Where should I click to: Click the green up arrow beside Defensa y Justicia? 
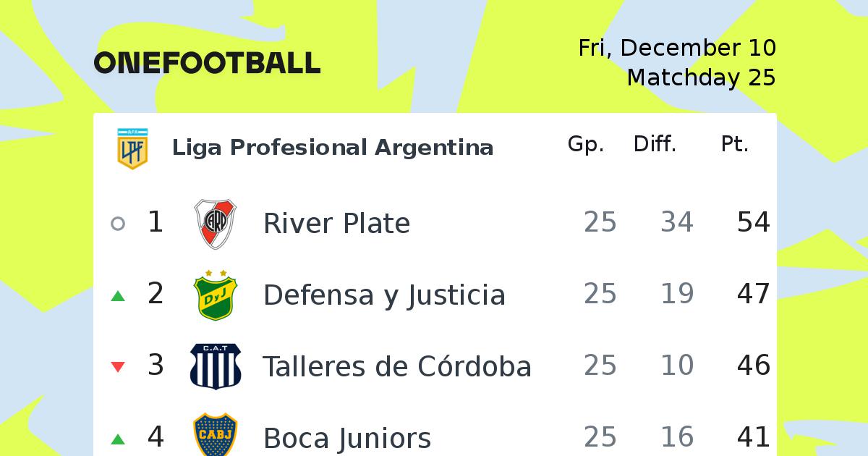(118, 296)
